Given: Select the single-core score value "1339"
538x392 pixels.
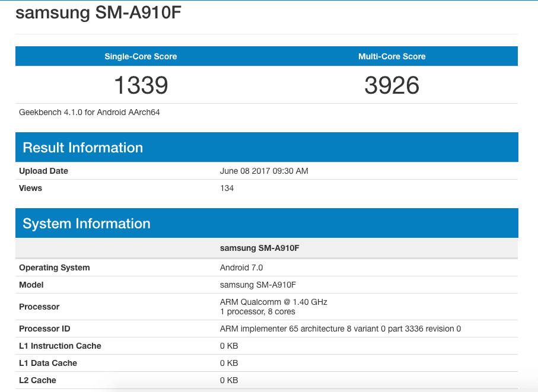Looking at the screenshot, I should (x=141, y=85).
